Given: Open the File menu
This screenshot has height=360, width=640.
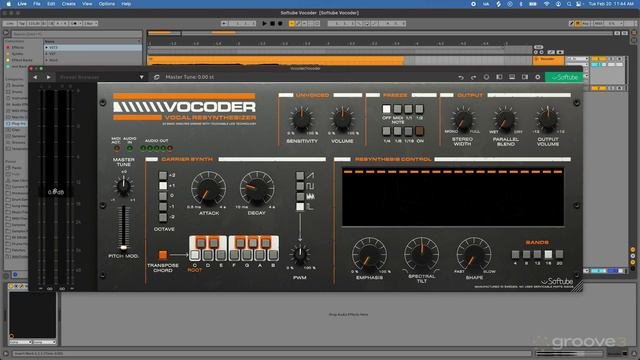Looking at the screenshot, I should [37, 4].
